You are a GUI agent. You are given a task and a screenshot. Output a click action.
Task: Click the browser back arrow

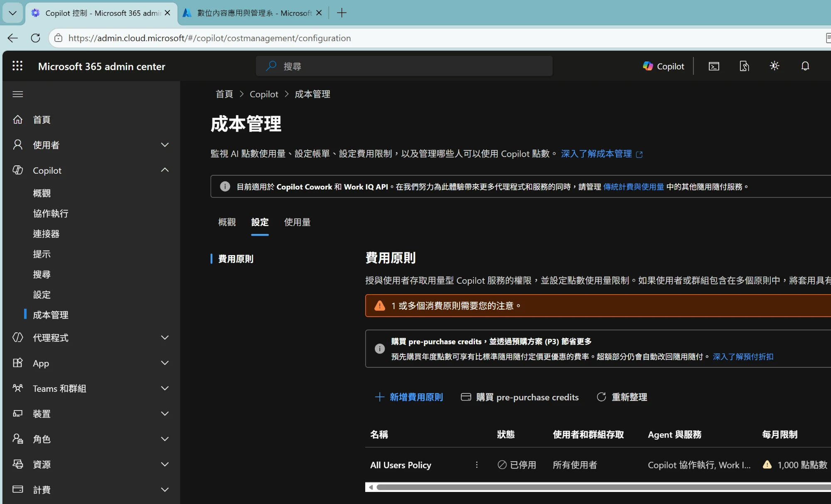(x=13, y=38)
